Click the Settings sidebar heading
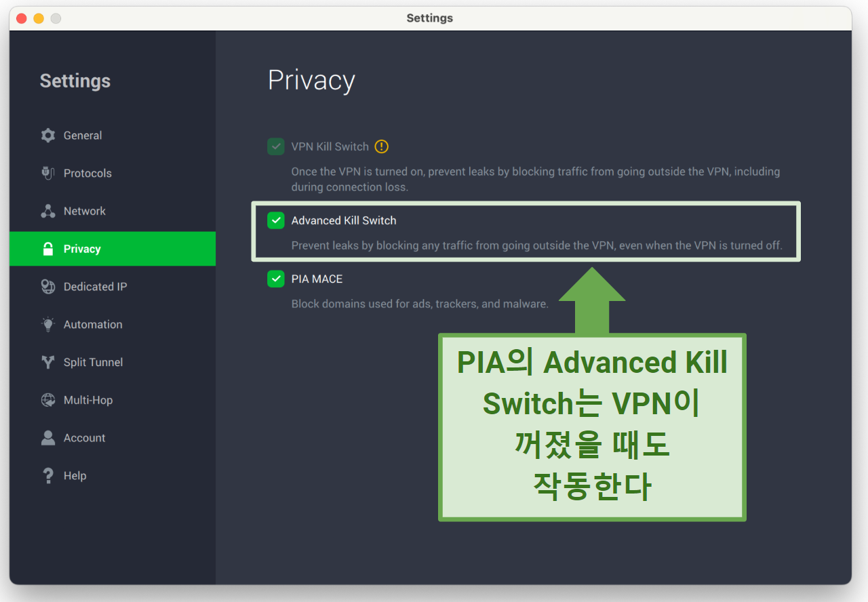The height and width of the screenshot is (602, 868). click(75, 81)
